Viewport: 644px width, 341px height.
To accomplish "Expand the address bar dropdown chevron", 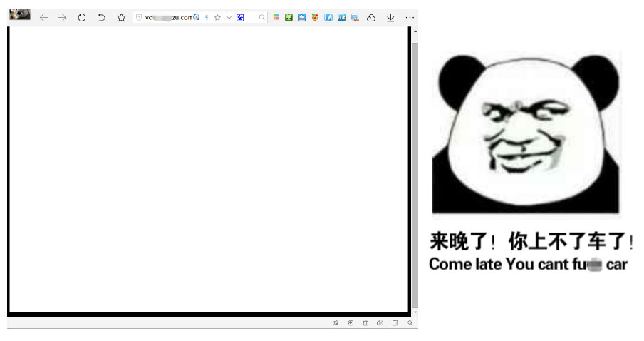I will 229,17.
